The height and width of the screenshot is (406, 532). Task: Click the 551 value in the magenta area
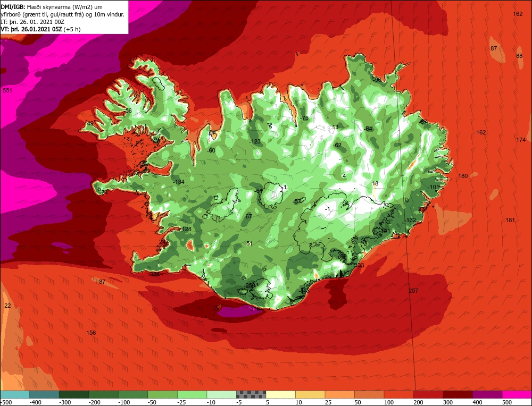[x=7, y=90]
